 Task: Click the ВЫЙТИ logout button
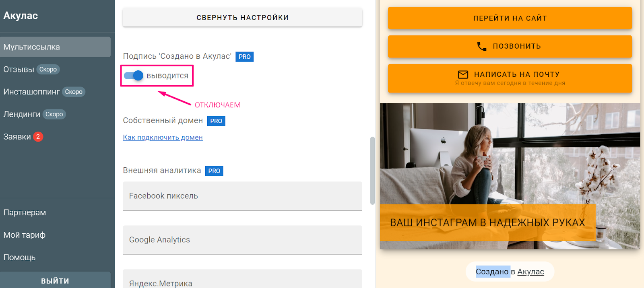pyautogui.click(x=55, y=280)
